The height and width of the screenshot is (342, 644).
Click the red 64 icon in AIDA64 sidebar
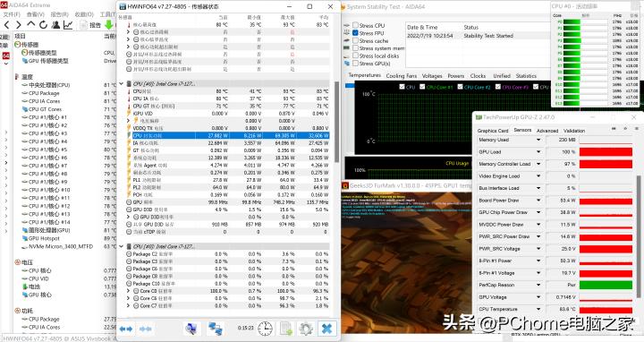coord(5,56)
